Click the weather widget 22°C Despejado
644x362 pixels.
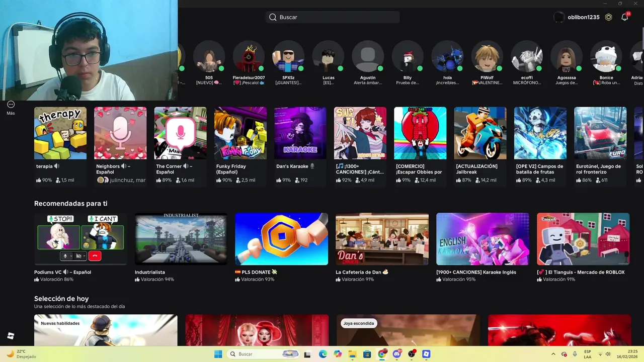point(21,354)
